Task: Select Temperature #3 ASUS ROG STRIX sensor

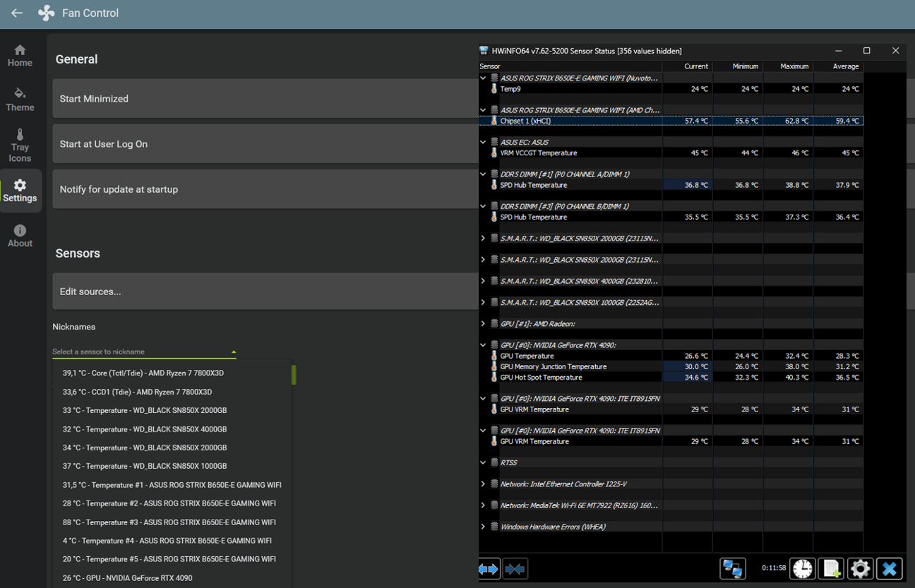Action: pyautogui.click(x=172, y=522)
